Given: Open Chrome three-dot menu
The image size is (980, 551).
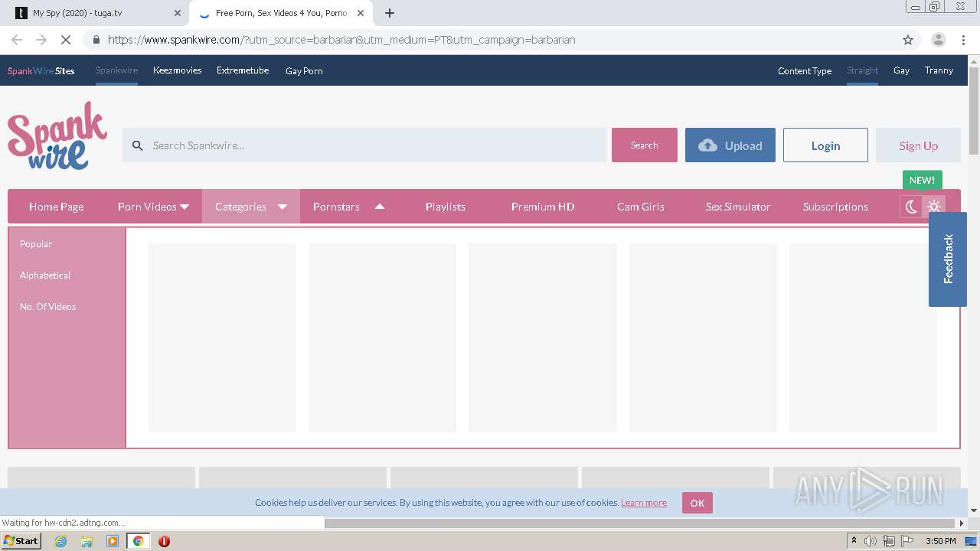Looking at the screenshot, I should (963, 40).
